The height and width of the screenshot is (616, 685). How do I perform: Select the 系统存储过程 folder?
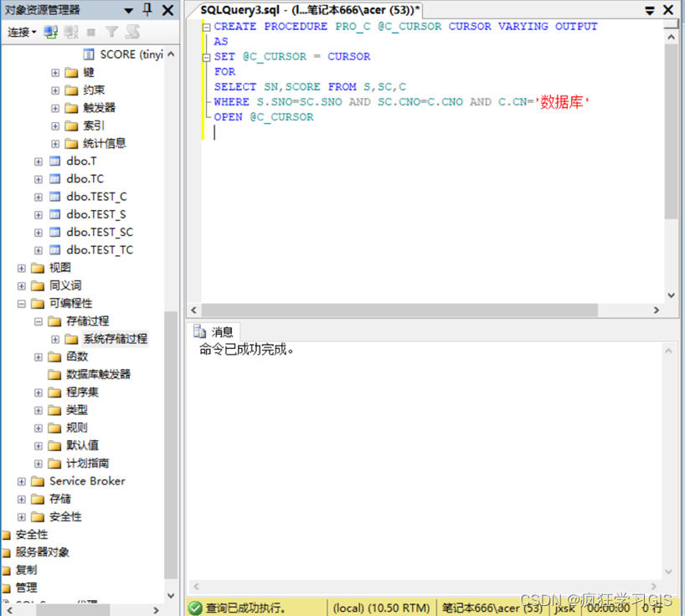click(x=116, y=339)
